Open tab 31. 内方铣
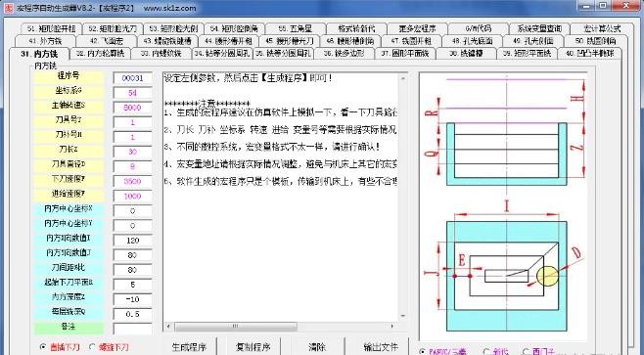The width and height of the screenshot is (644, 355). pyautogui.click(x=38, y=54)
